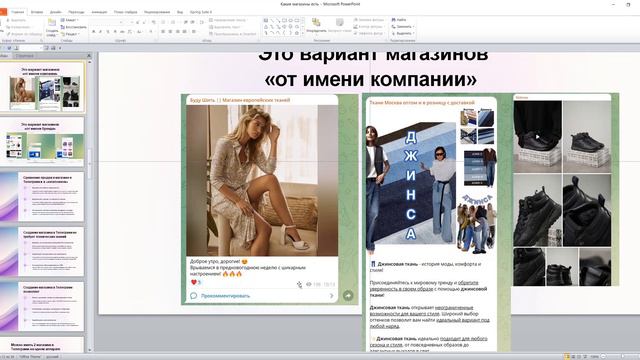Switch to Slide Sorter view in status bar
Screen dimensions: 640x360
pyautogui.click(x=573, y=357)
